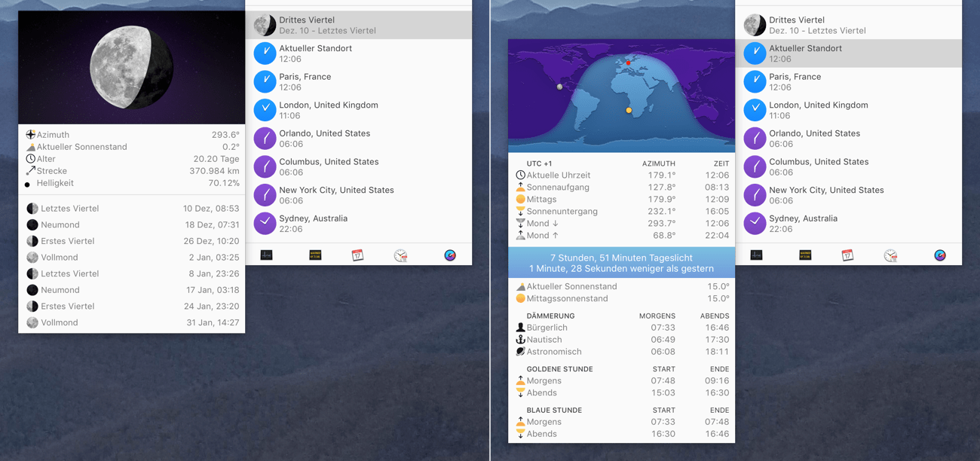Click Orlando clock icon in right menu
This screenshot has width=980, height=461.
(x=755, y=139)
